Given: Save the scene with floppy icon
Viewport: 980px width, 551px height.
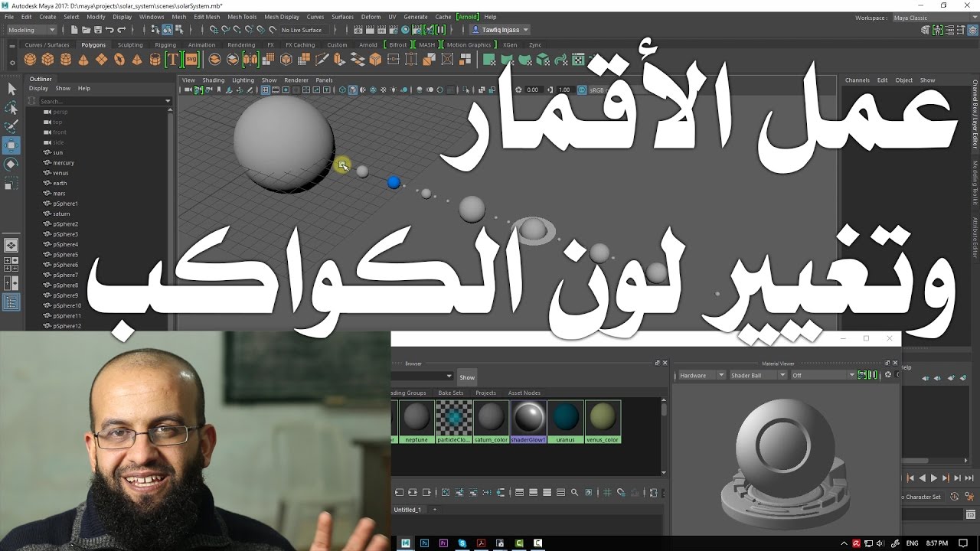Looking at the screenshot, I should click(97, 30).
